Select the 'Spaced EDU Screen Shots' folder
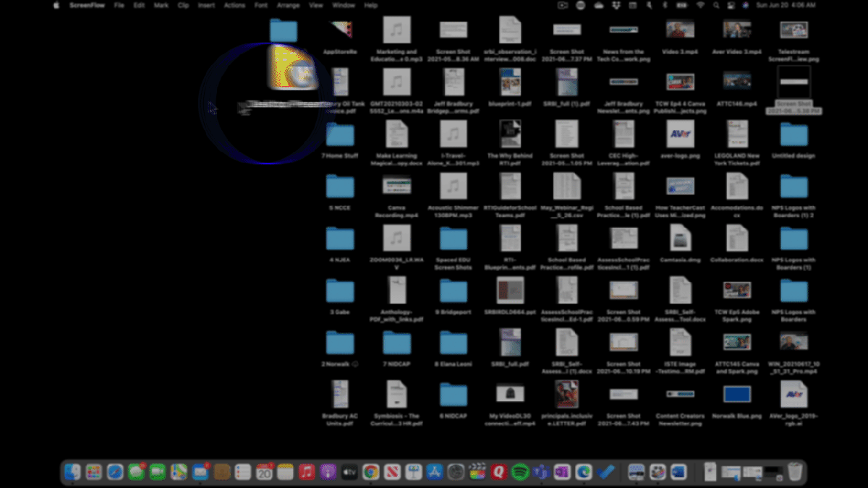 (x=454, y=239)
